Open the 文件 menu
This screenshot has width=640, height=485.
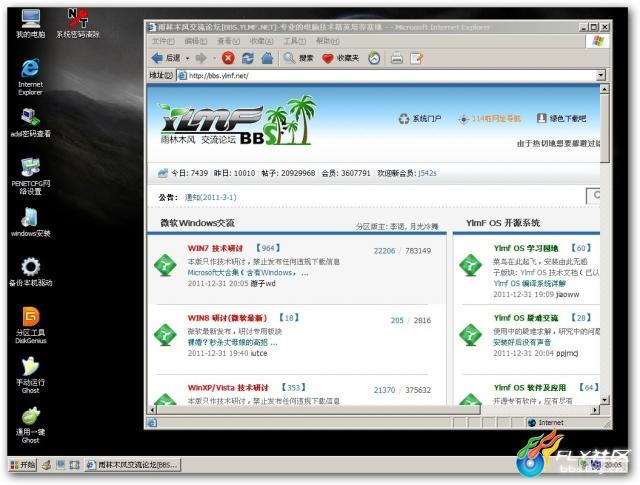(x=163, y=41)
